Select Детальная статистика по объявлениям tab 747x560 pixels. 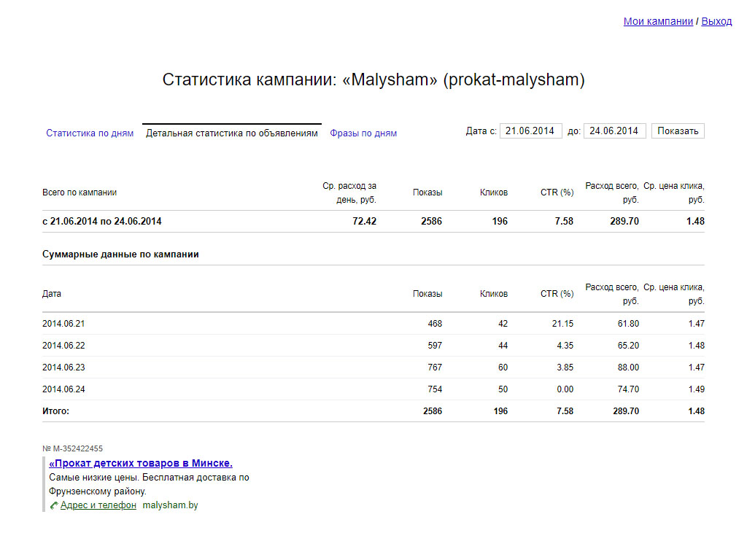pos(231,133)
